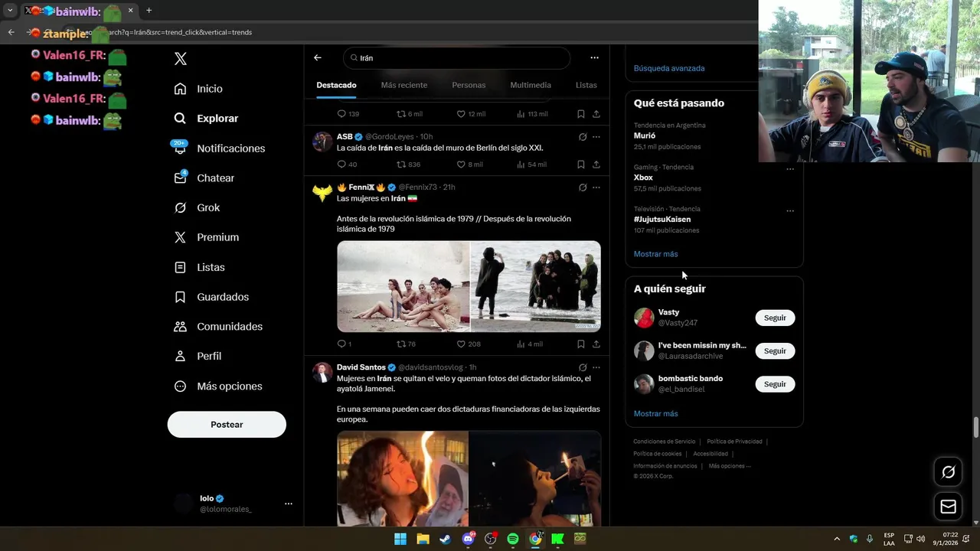Viewport: 980px width, 551px height.
Task: Open more menu on #JujutsuKaisen trend
Action: (x=790, y=211)
